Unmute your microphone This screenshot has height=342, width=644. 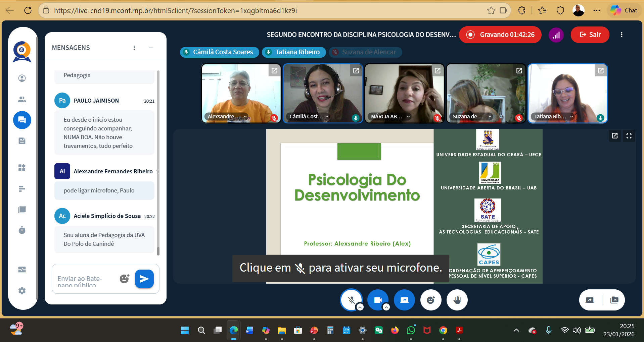click(351, 300)
